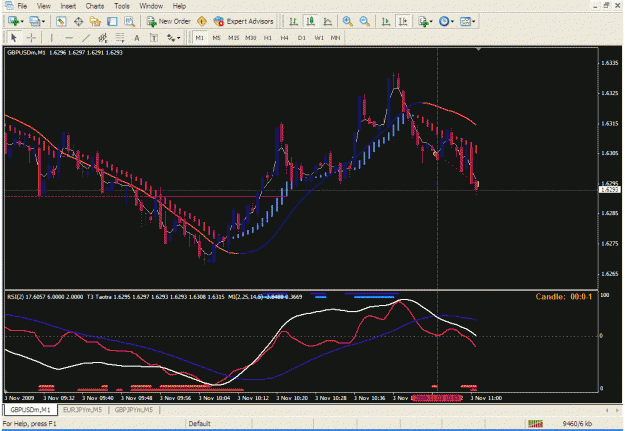Select the crosshair tool
This screenshot has height=431, width=625.
31,38
